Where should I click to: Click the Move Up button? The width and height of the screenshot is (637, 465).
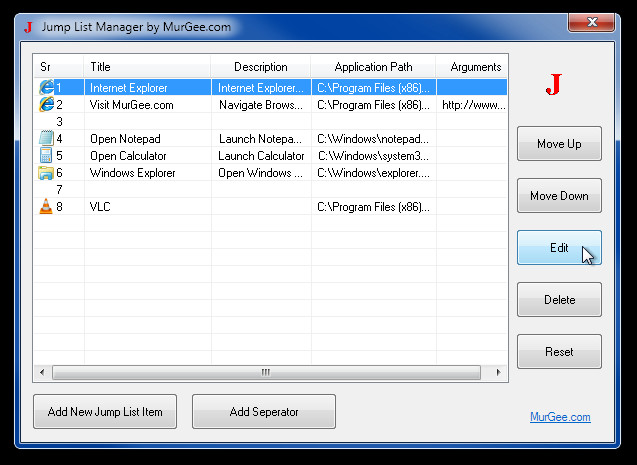click(559, 143)
